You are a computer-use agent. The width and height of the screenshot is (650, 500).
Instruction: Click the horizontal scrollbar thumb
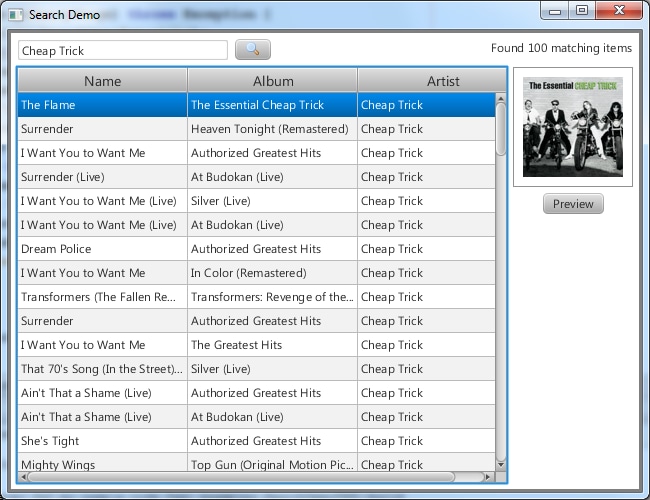pos(241,477)
